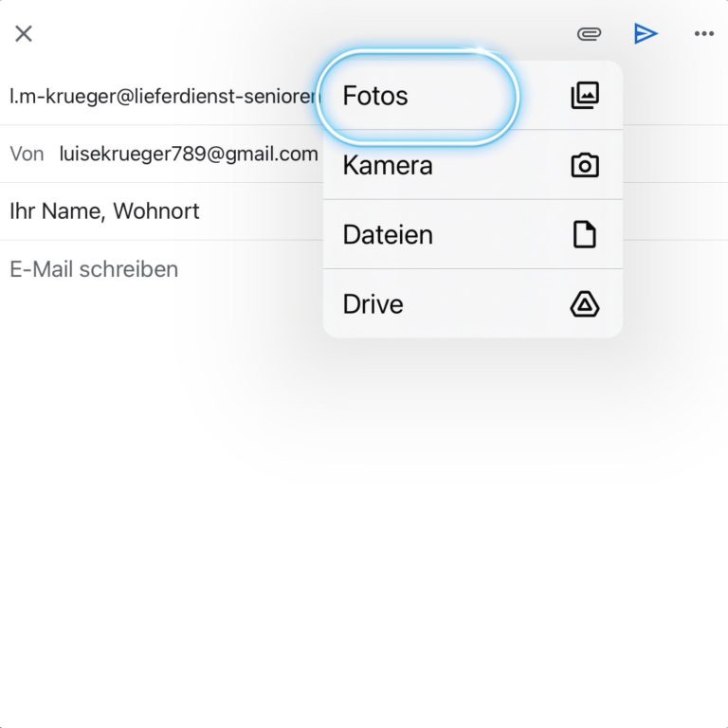Edit the subject line "Ihr Name, Wohnort"
This screenshot has height=728, width=728.
pyautogui.click(x=104, y=210)
